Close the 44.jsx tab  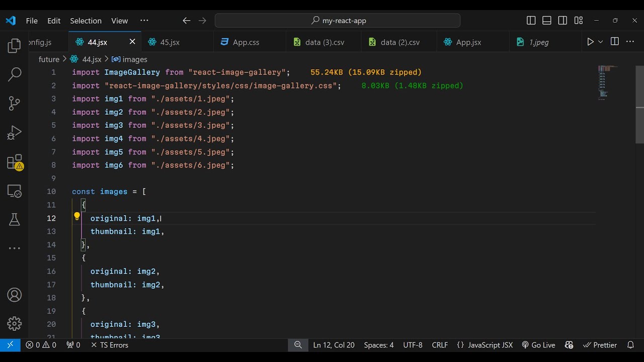[x=132, y=42]
